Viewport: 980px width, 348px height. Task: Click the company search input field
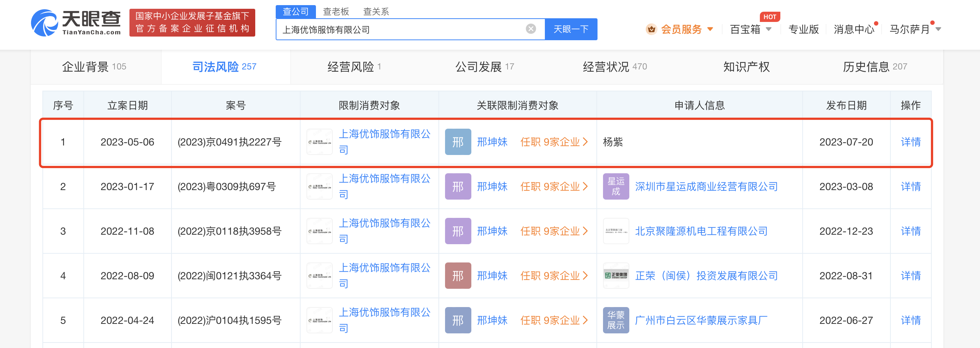pos(399,29)
